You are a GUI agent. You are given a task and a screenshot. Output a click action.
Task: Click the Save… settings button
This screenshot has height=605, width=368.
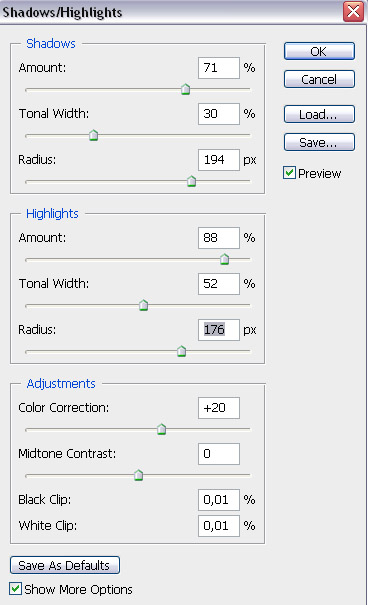point(319,142)
